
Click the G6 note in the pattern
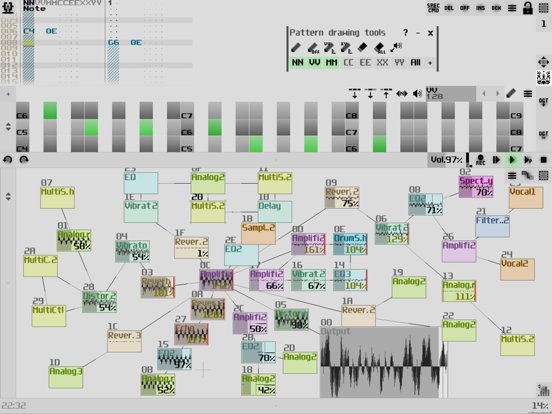coord(113,43)
